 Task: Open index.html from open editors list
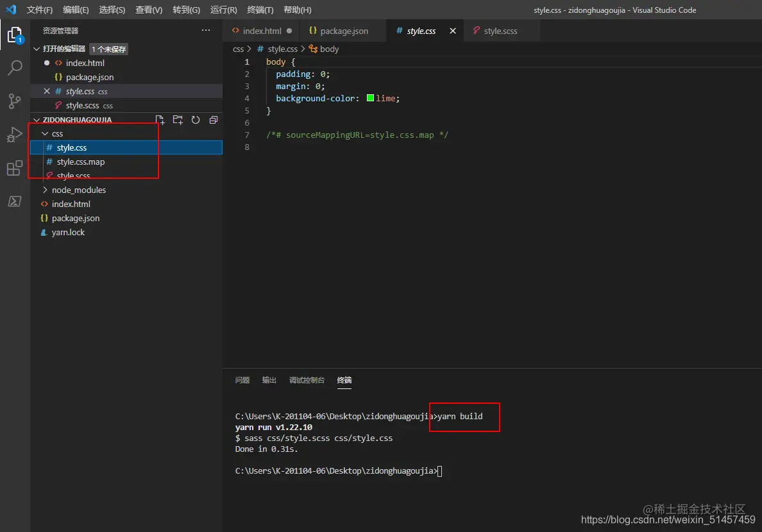pyautogui.click(x=126, y=63)
